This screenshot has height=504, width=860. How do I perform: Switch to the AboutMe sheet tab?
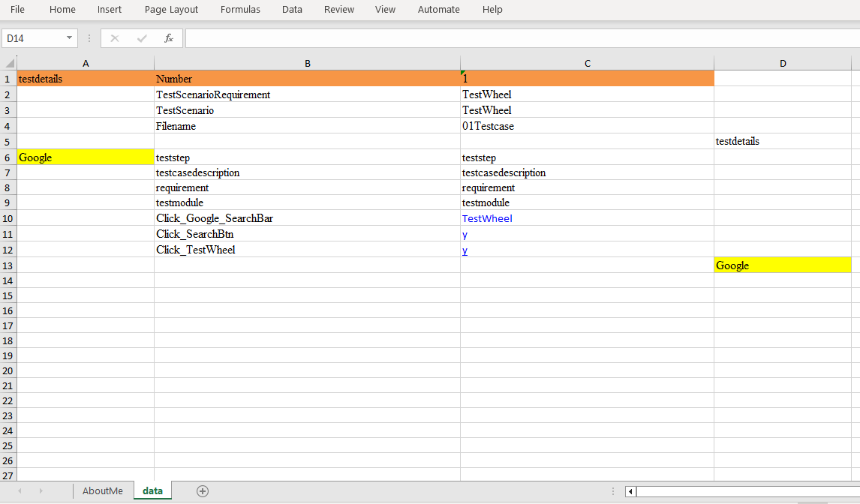click(x=103, y=491)
